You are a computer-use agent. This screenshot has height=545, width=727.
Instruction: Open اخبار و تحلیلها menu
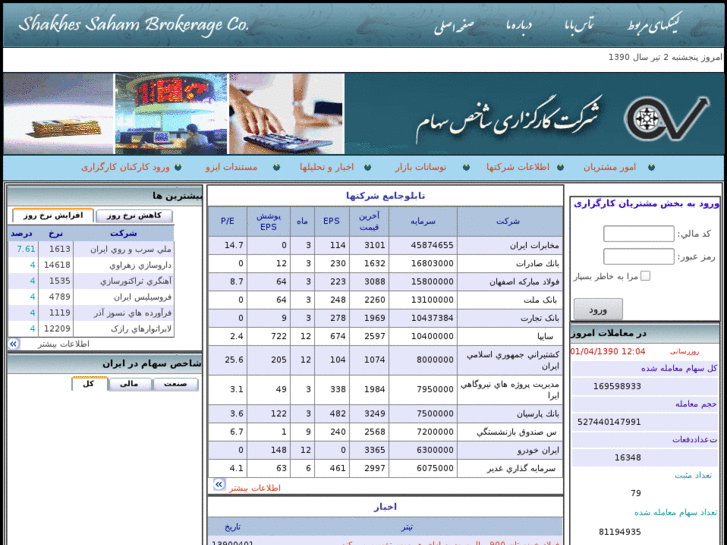(326, 167)
